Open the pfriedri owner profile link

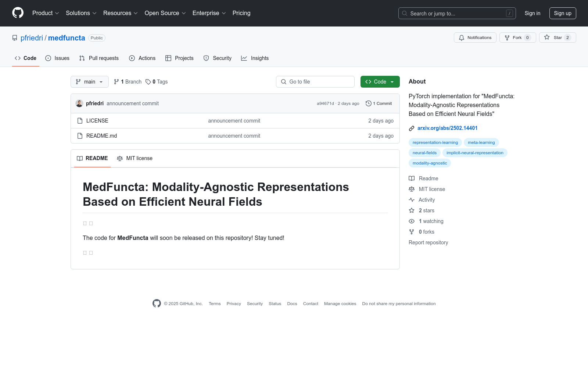point(32,38)
